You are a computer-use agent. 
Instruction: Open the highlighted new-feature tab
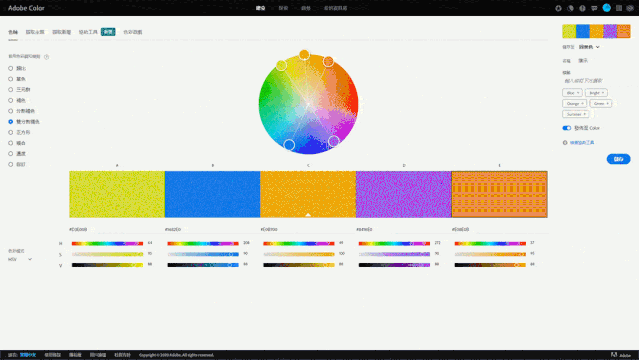point(108,32)
